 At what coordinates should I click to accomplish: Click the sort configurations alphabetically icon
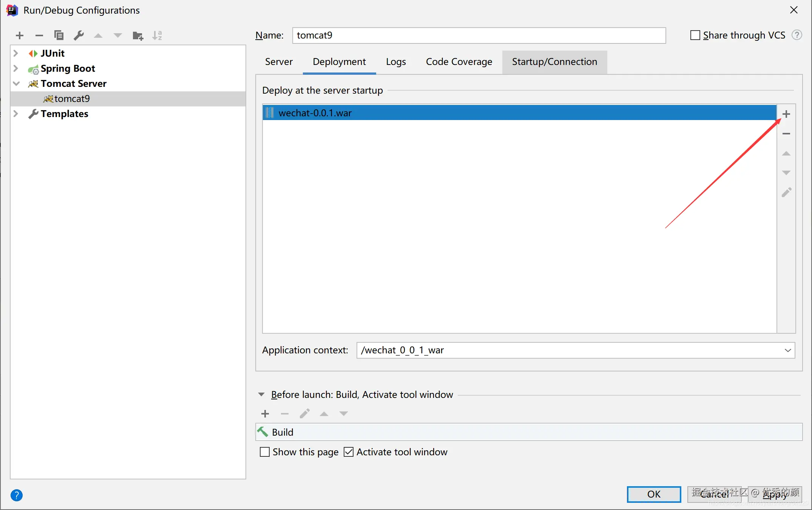[x=157, y=35]
